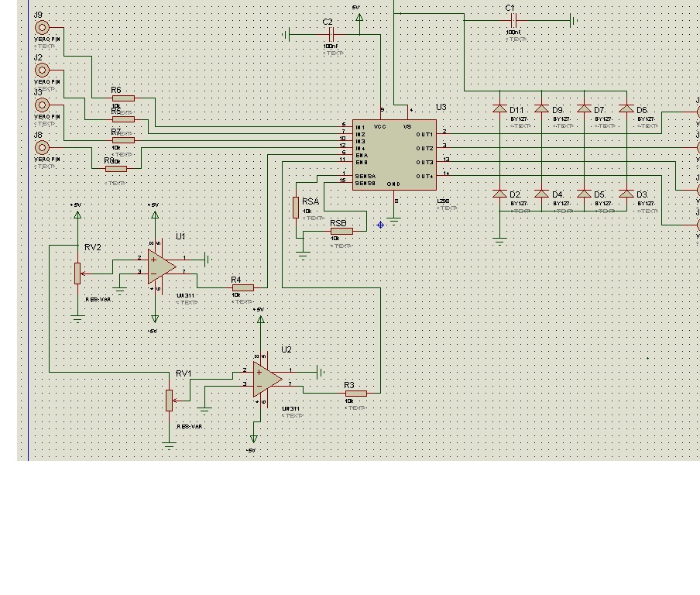Select the RV2 variable resistor
The width and height of the screenshot is (700, 595).
(x=77, y=273)
